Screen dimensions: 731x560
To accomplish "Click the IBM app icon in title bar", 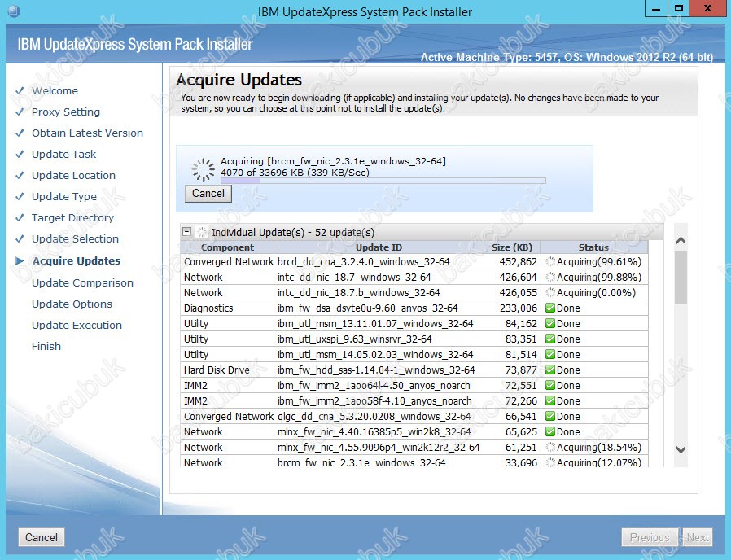I will 14,11.
